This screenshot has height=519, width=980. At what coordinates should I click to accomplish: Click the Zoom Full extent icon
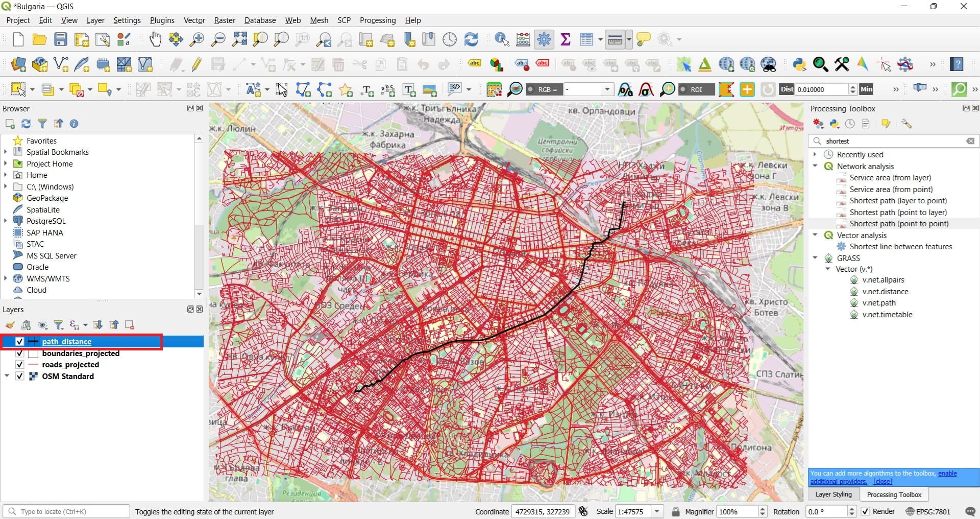pyautogui.click(x=239, y=39)
